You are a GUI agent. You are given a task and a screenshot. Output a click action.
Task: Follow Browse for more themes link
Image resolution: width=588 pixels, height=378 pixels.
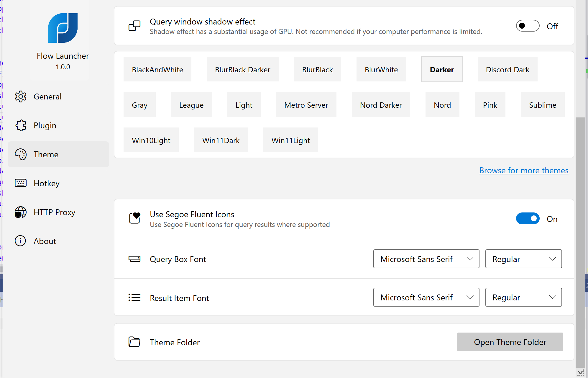click(x=524, y=171)
